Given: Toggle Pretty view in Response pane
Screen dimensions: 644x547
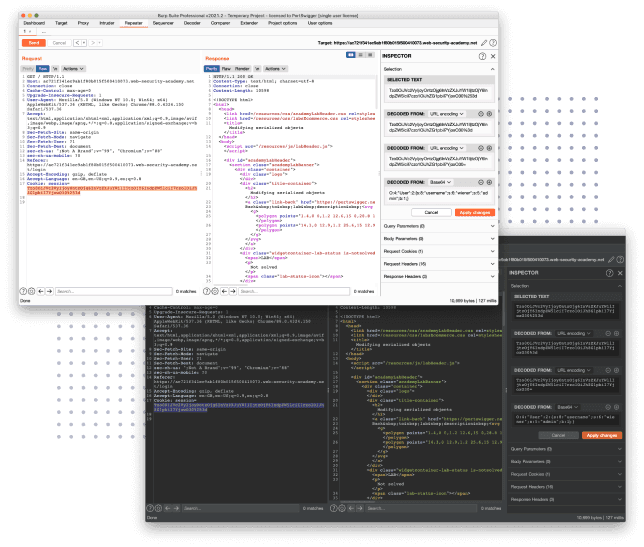Looking at the screenshot, I should coord(212,70).
